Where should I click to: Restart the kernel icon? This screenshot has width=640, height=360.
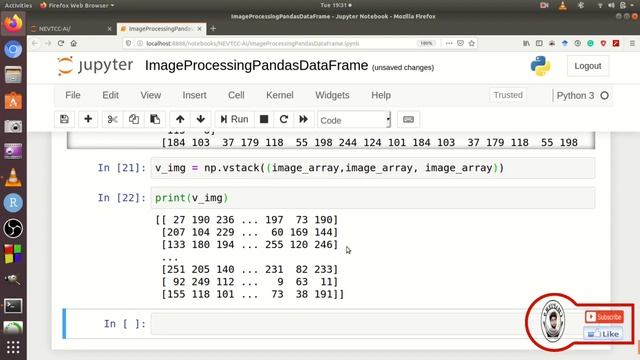click(284, 119)
